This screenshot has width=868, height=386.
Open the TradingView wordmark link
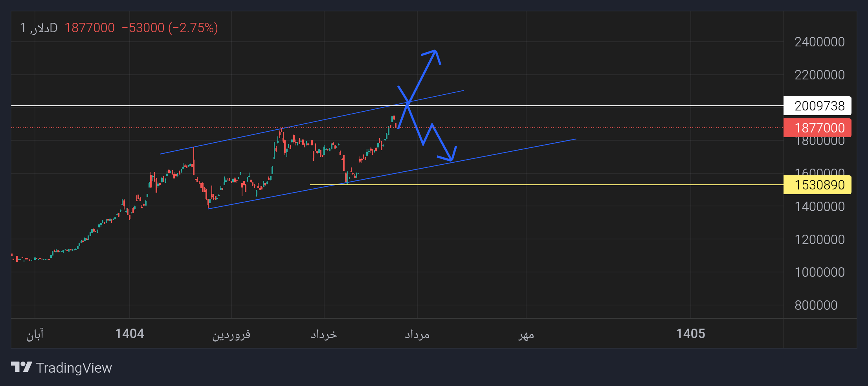click(74, 368)
